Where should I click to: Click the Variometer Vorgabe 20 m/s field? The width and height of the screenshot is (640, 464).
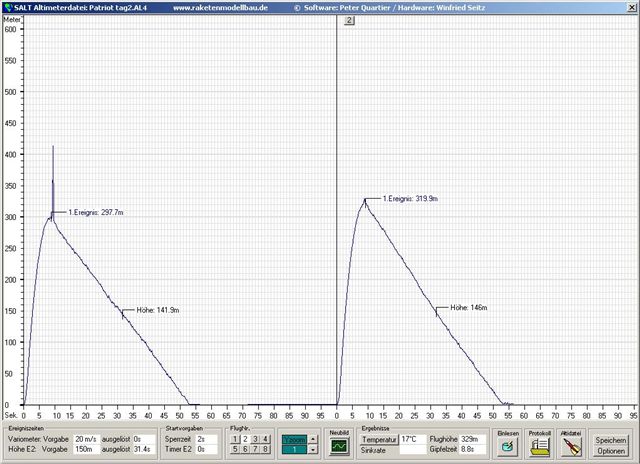click(86, 439)
